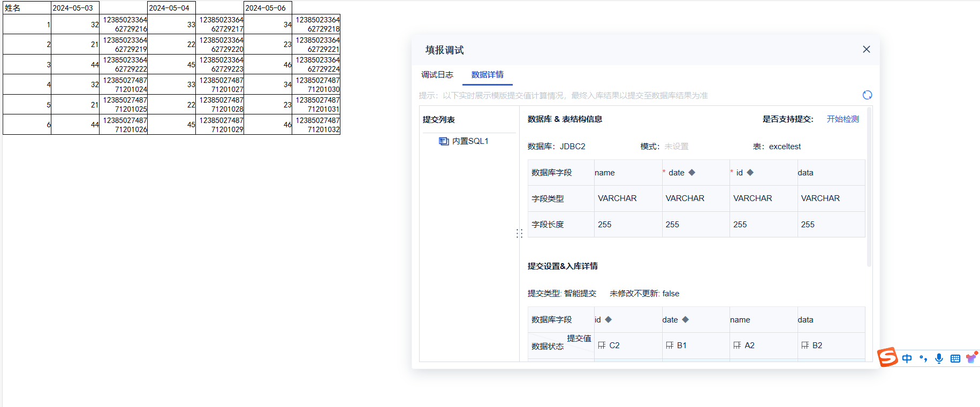Click the cell ending in 71201024
Image resolution: width=980 pixels, height=407 pixels.
pyautogui.click(x=123, y=85)
